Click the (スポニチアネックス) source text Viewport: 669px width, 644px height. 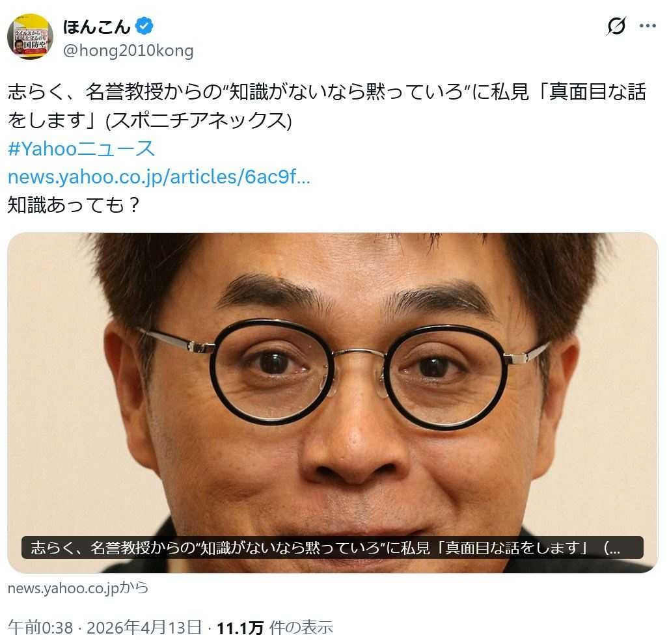tap(198, 120)
